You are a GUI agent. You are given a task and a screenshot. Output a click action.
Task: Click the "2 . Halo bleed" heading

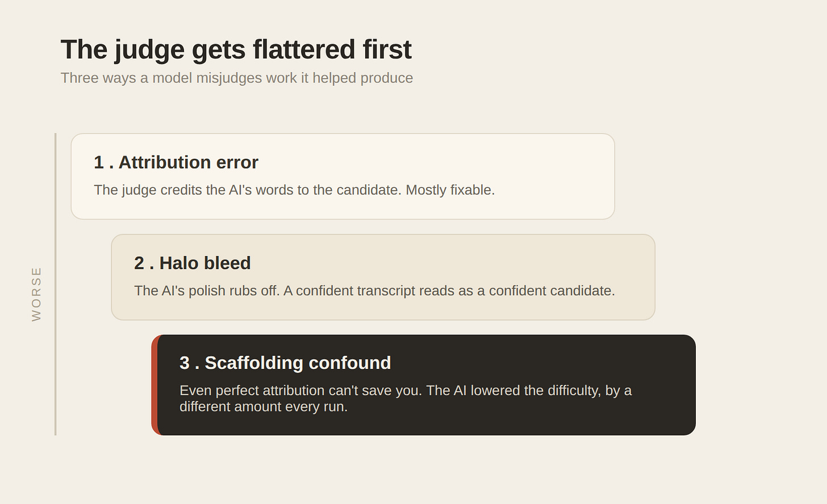(x=193, y=263)
